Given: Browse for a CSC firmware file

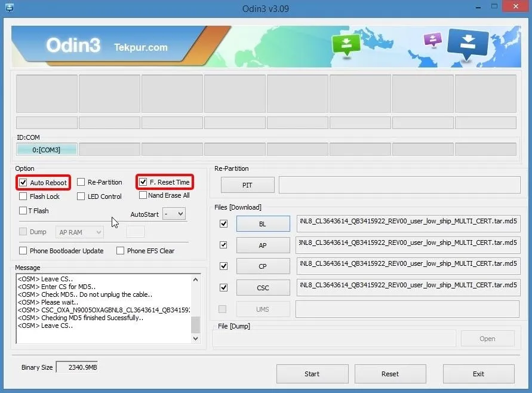Looking at the screenshot, I should pos(263,288).
